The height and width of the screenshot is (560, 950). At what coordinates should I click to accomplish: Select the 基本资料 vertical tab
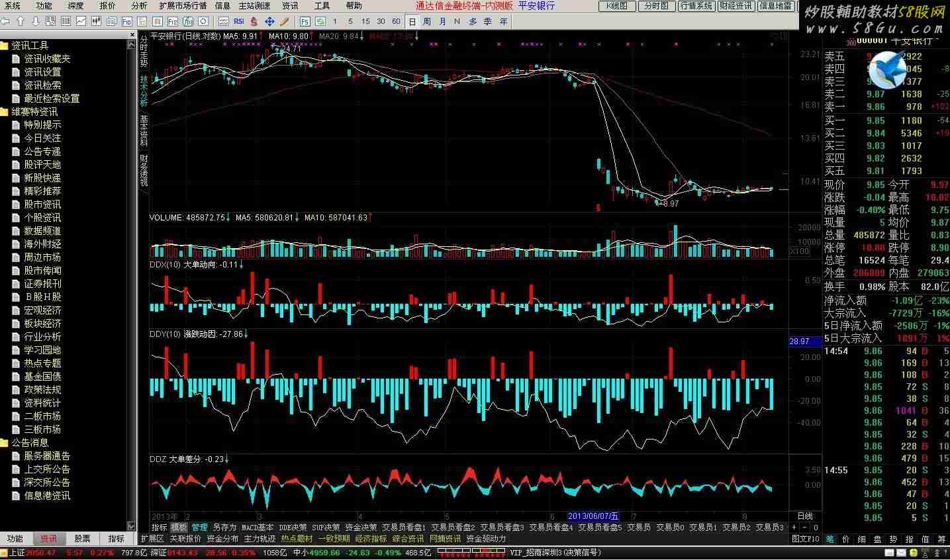click(144, 130)
